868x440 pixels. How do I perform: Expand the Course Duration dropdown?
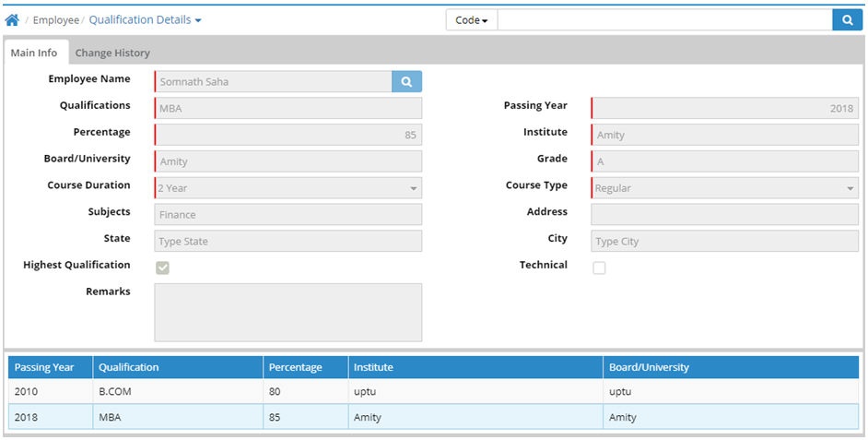[x=287, y=188]
